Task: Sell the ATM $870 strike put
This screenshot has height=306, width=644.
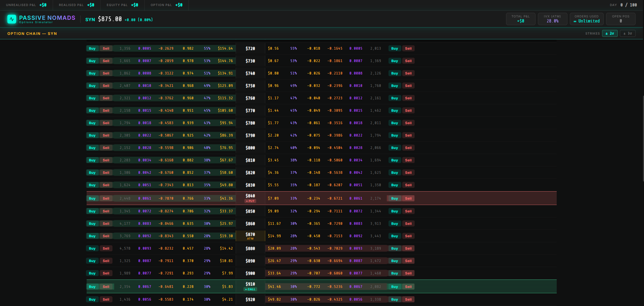Action: tap(408, 236)
